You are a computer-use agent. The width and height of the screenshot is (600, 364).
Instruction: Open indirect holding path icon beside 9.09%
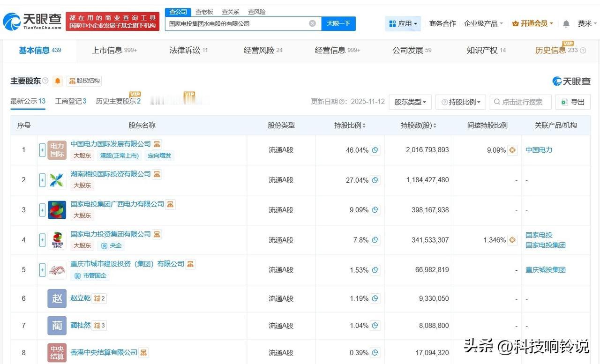(x=512, y=150)
